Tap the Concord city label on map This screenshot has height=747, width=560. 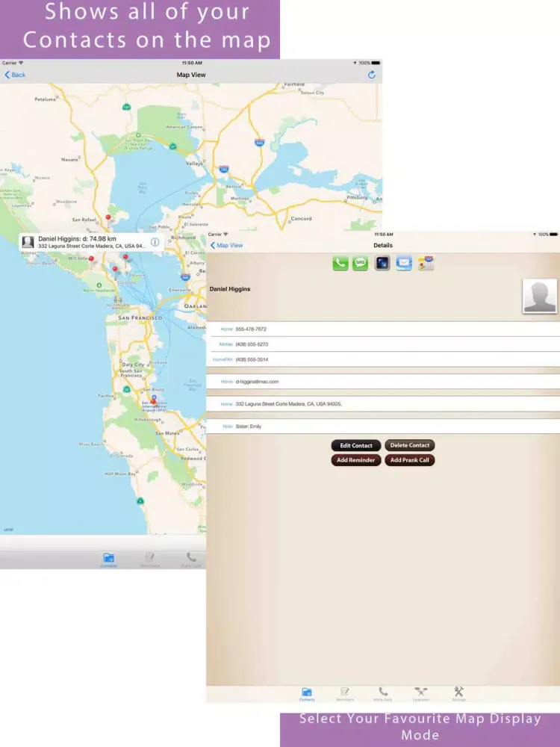click(301, 219)
